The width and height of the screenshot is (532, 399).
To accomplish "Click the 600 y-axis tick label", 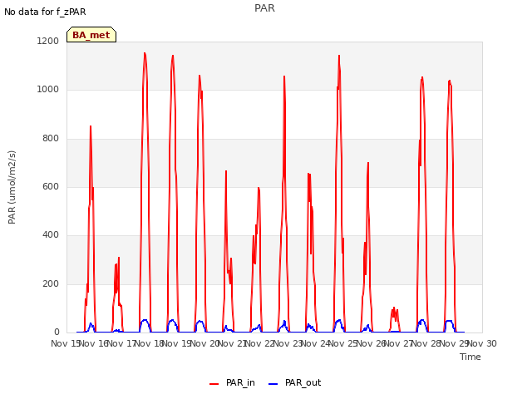I will pos(51,186).
